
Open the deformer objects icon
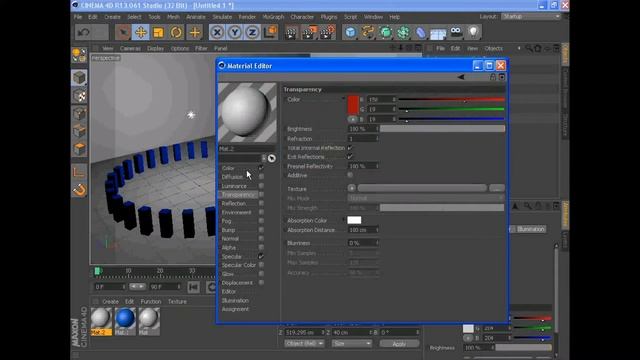click(421, 32)
